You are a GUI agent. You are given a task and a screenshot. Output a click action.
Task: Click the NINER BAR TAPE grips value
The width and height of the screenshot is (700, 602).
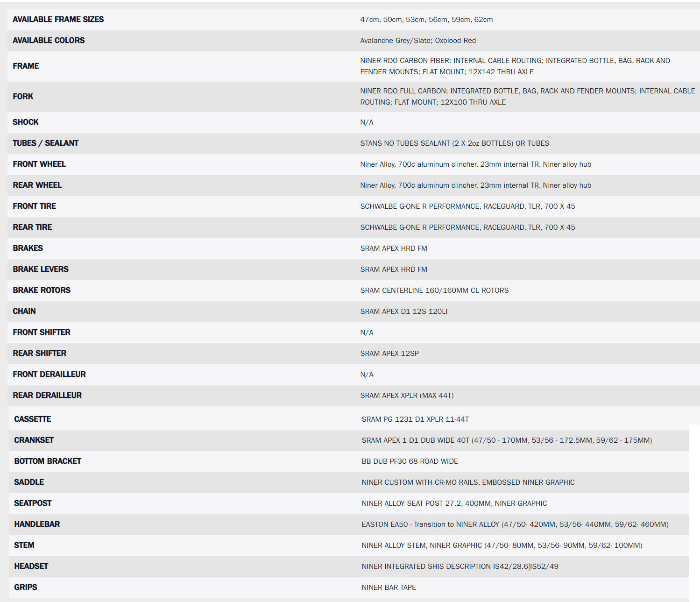click(x=389, y=588)
